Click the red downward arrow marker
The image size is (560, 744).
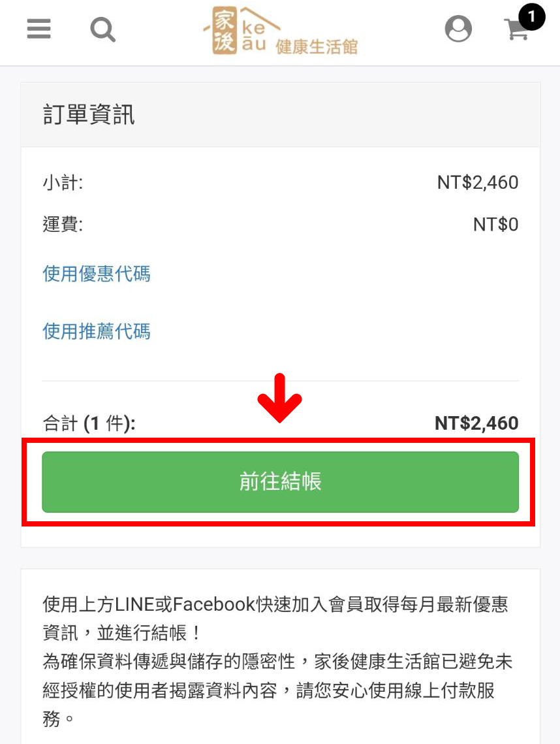280,398
